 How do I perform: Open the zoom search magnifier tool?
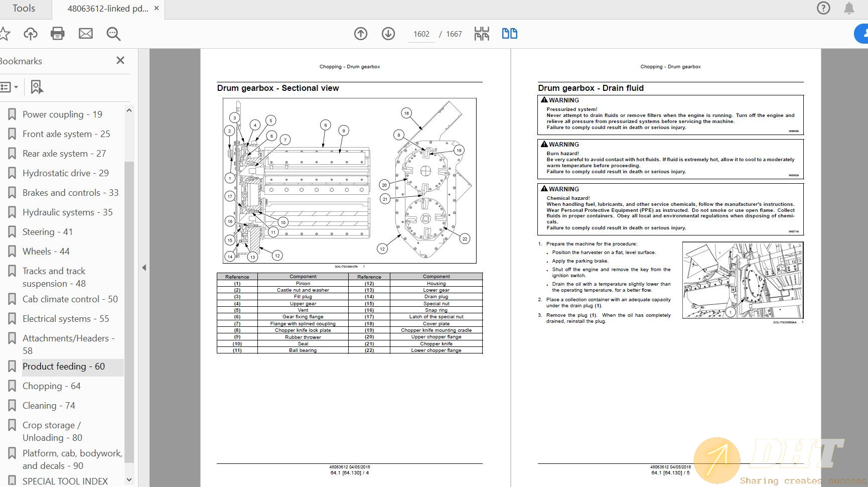pyautogui.click(x=113, y=34)
